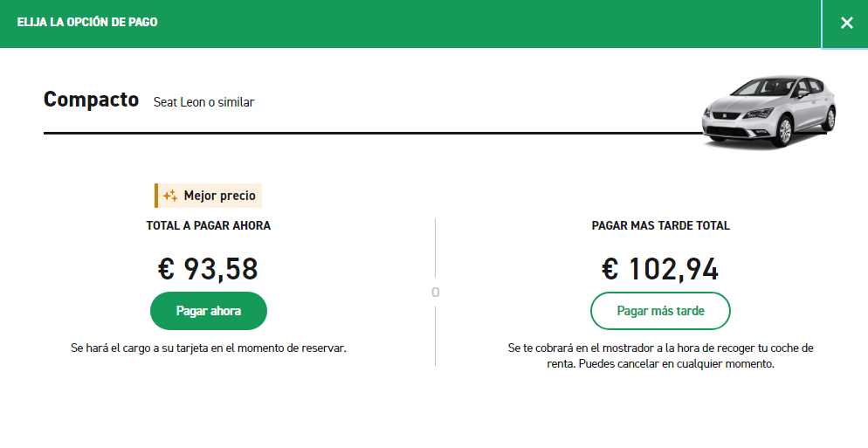This screenshot has width=868, height=448.
Task: Close the payment option dialog
Action: click(x=845, y=24)
